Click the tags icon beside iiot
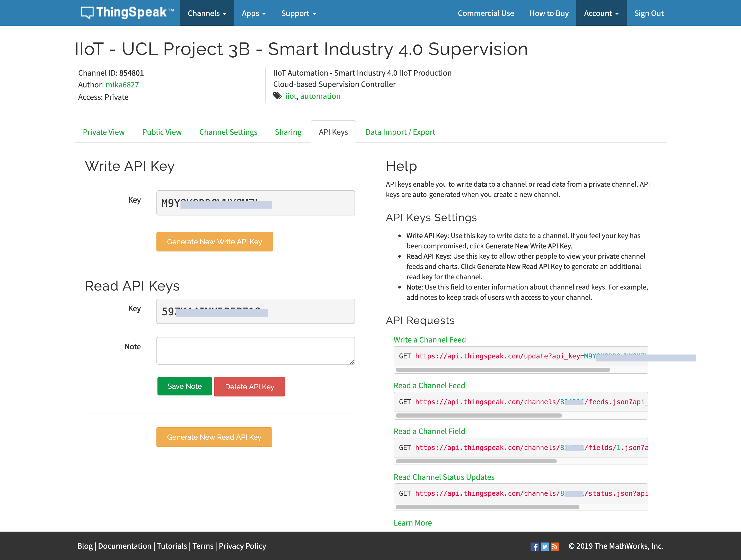This screenshot has width=741, height=560. (x=277, y=96)
